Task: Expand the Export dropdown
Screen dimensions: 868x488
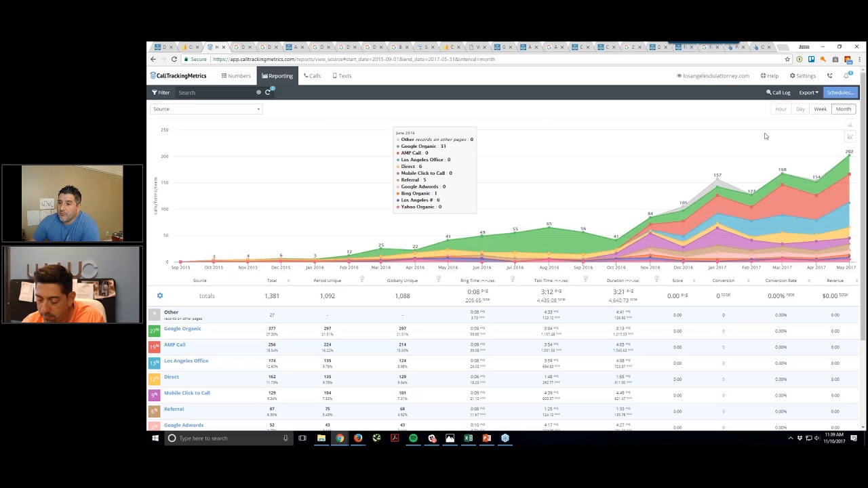Action: pos(808,92)
